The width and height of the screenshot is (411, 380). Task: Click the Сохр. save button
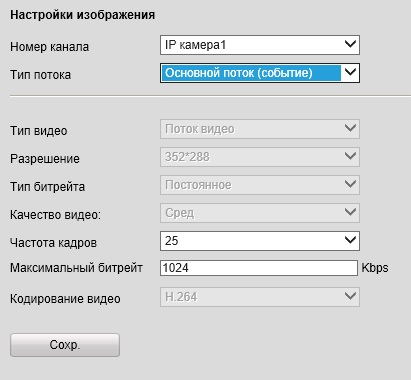click(65, 345)
